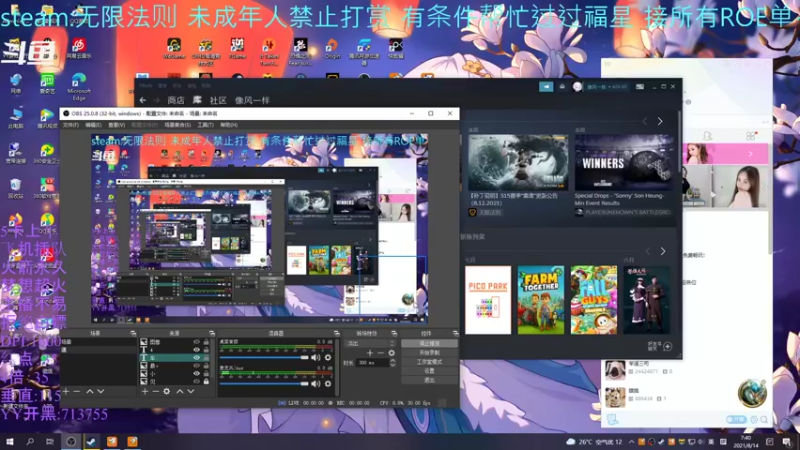800x450 pixels.
Task: Toggle visibility of 鼎 source
Action: pos(196,365)
